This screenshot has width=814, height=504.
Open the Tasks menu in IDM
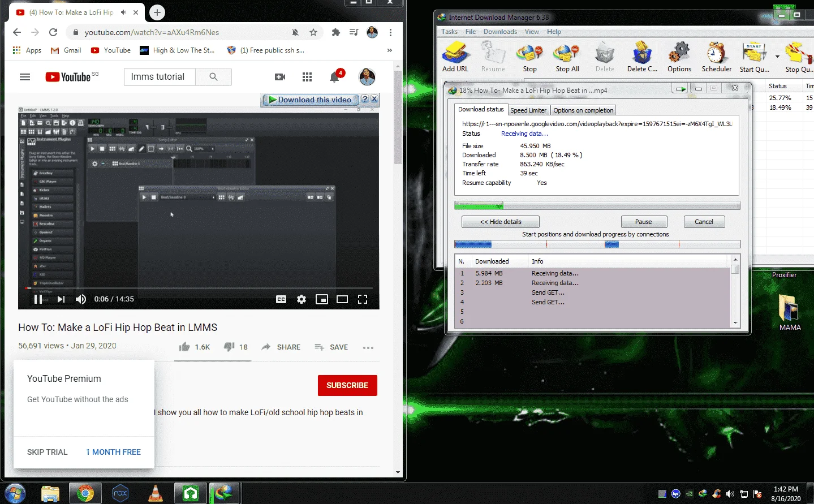(x=449, y=32)
